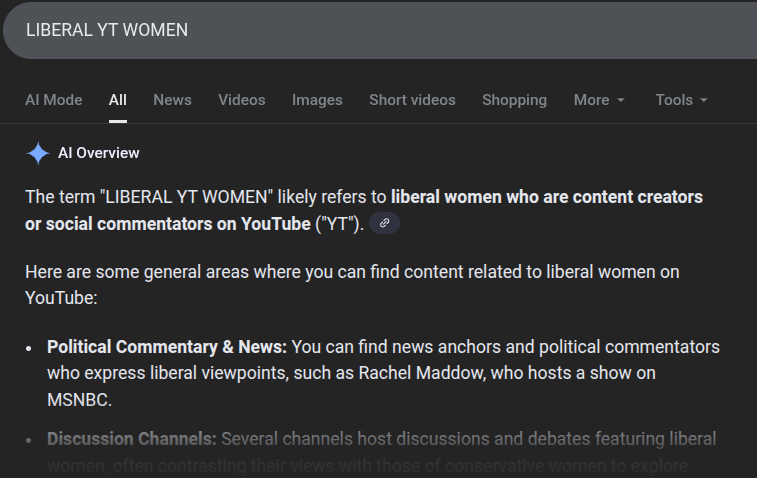
Task: Click the MSNBC text in the overview
Action: coord(79,399)
